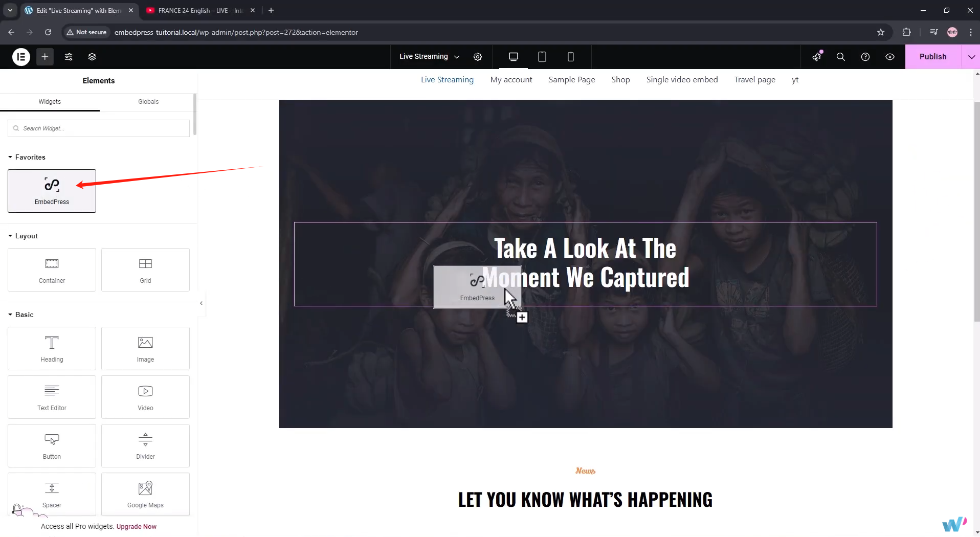The width and height of the screenshot is (980, 537).
Task: Select the Divider widget
Action: pyautogui.click(x=145, y=445)
